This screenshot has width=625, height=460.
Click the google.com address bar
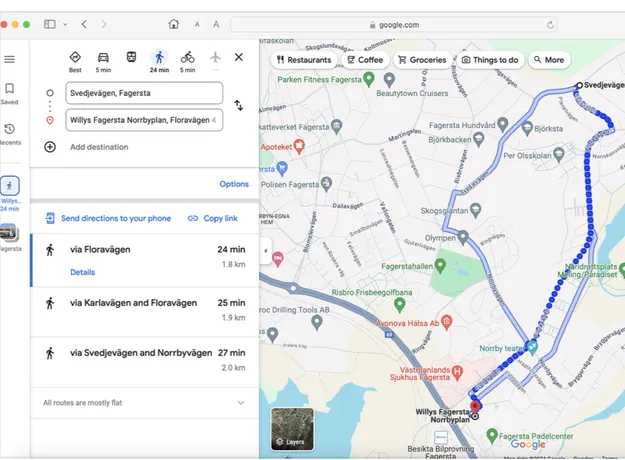pyautogui.click(x=394, y=25)
